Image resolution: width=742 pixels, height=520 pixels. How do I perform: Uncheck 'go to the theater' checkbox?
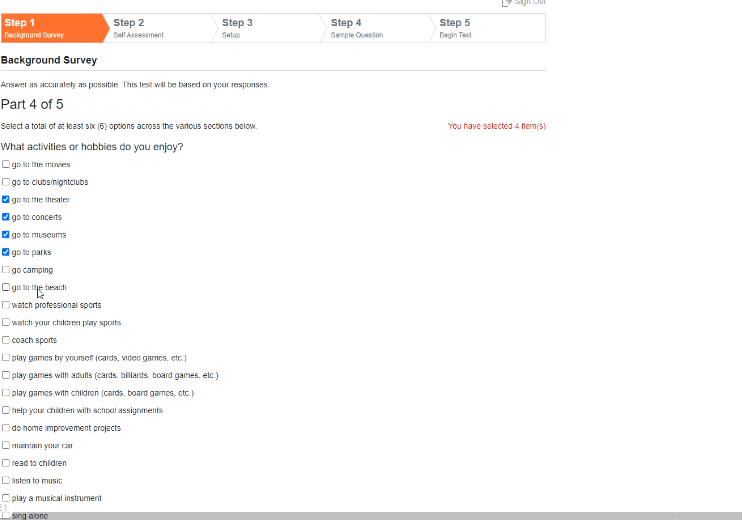[6, 199]
